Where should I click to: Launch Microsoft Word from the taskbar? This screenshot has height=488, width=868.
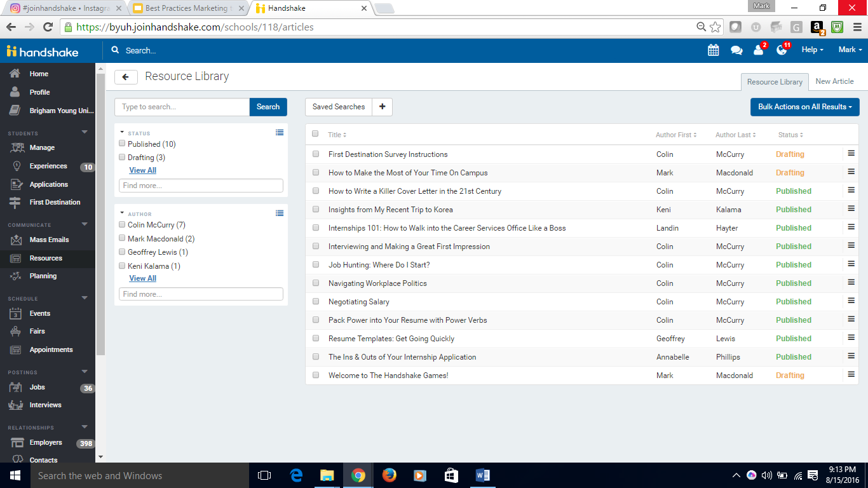point(482,475)
